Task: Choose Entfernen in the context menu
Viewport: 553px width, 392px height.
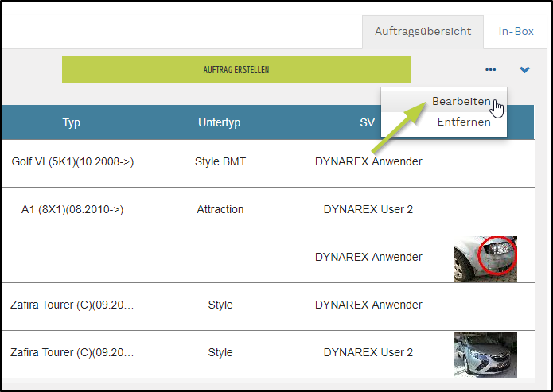Action: pos(464,122)
